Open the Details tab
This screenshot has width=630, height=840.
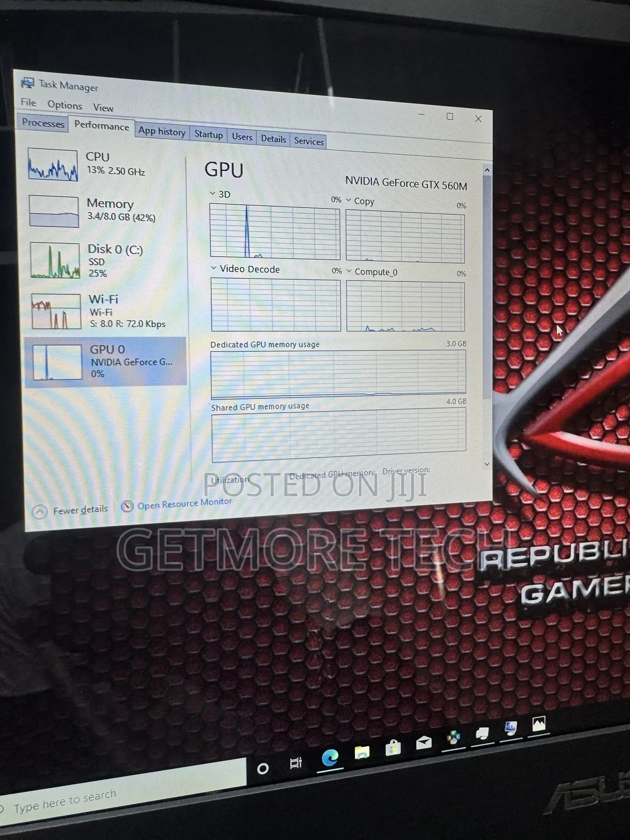click(273, 139)
